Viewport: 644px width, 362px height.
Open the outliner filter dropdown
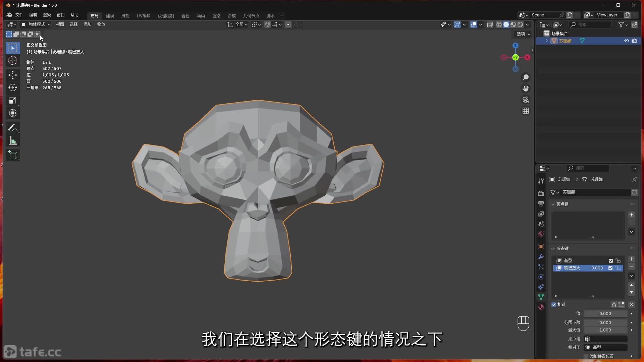coord(623,25)
